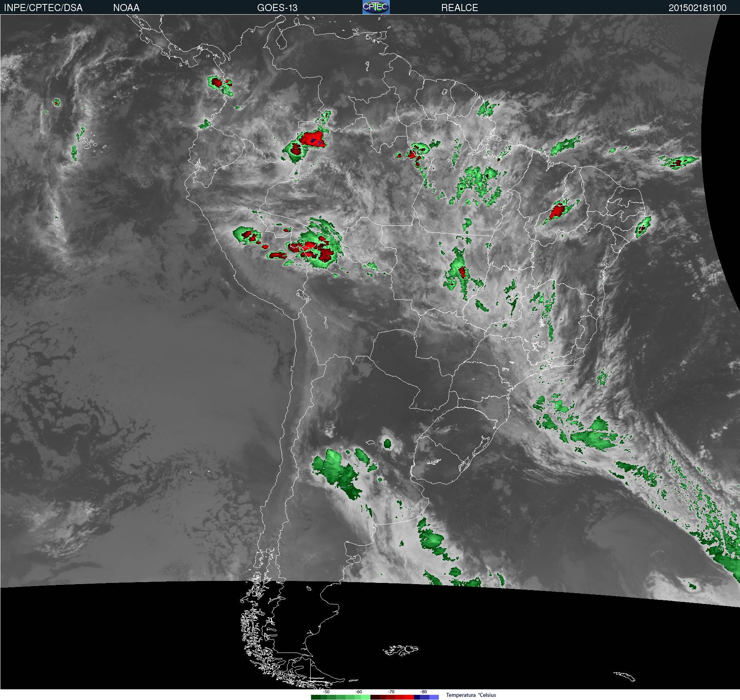740x700 pixels.
Task: Click the bright red segment of the color scale
Action: 409,697
